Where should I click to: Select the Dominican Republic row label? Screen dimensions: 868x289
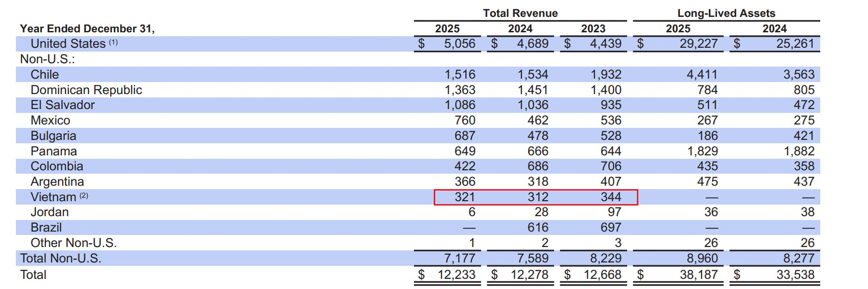tap(86, 90)
